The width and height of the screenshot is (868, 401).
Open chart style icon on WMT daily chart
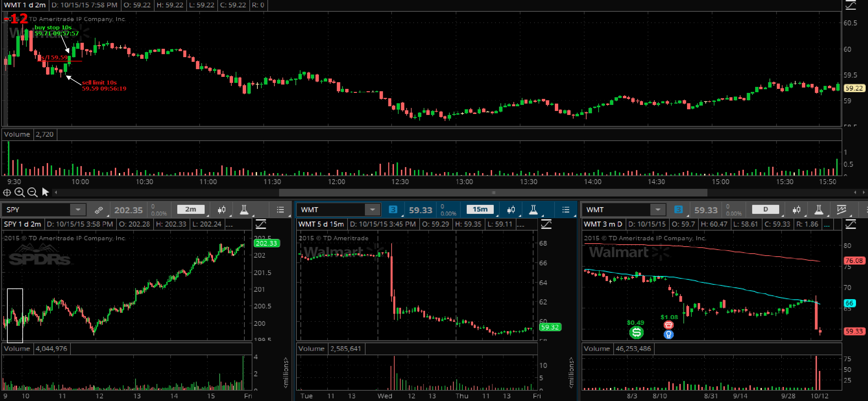[796, 210]
